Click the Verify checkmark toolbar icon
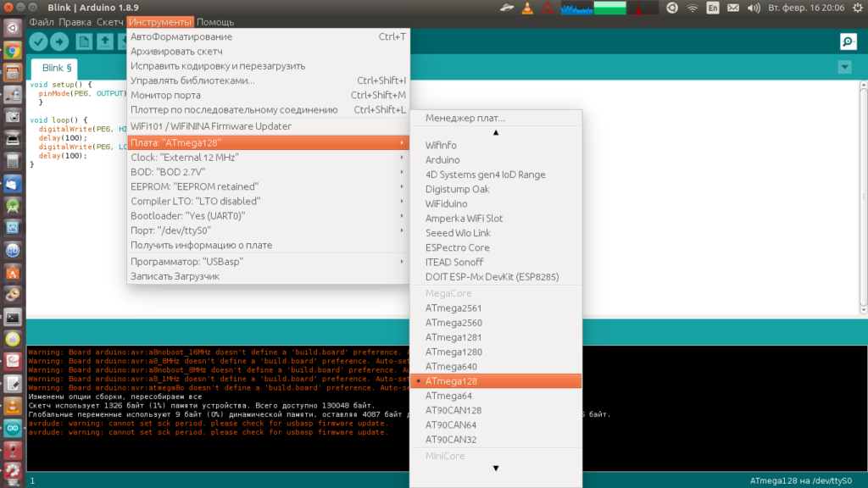 click(x=38, y=42)
